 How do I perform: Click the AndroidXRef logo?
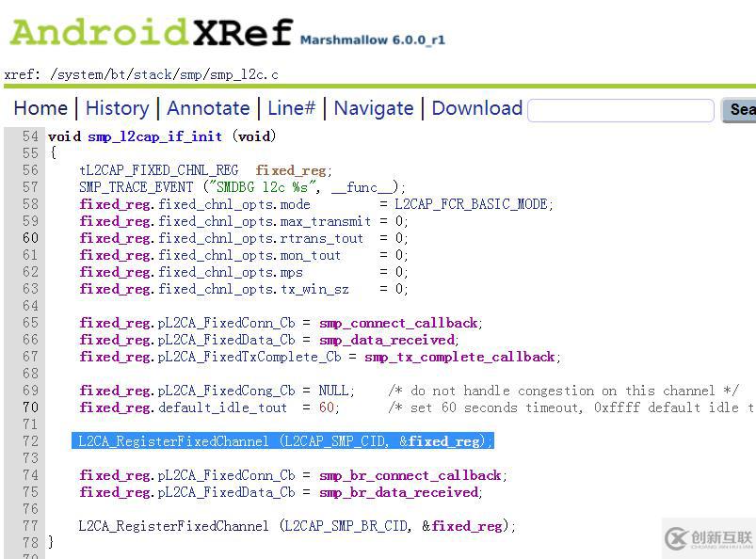pos(151,32)
